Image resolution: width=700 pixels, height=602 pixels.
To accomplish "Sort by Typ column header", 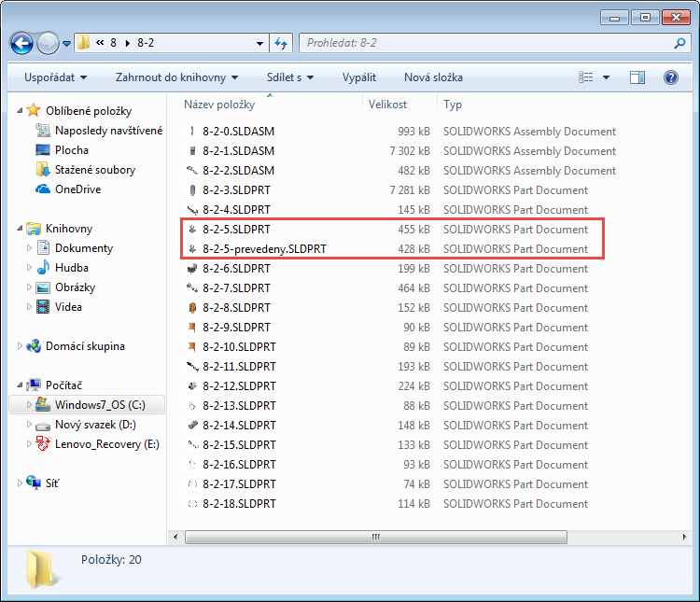I will pyautogui.click(x=453, y=105).
